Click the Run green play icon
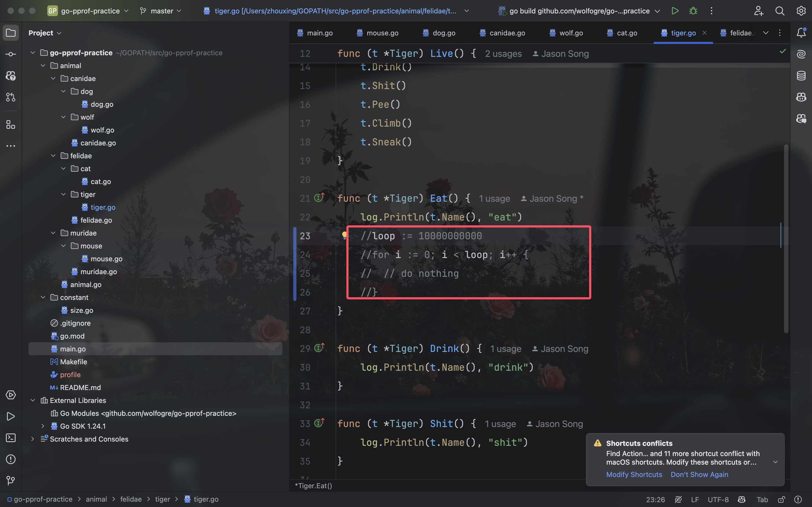 tap(675, 11)
